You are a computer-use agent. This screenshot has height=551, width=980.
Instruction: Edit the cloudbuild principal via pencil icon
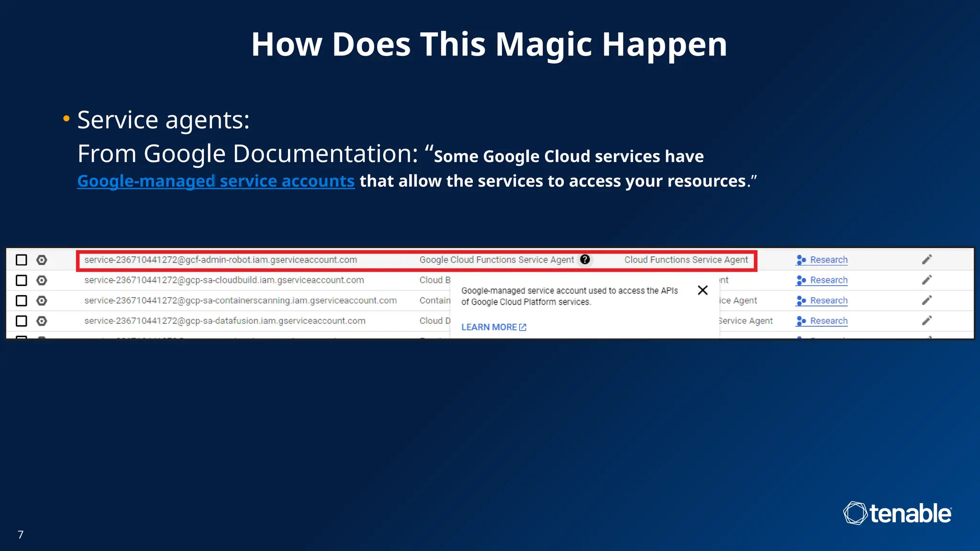coord(927,280)
